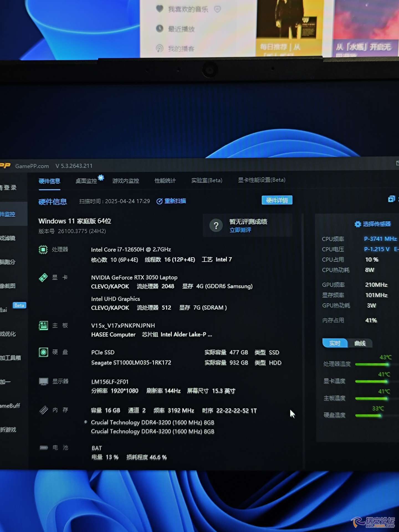Click the Windows 11 家庭版 64位 text
The height and width of the screenshot is (532, 399).
click(x=75, y=221)
